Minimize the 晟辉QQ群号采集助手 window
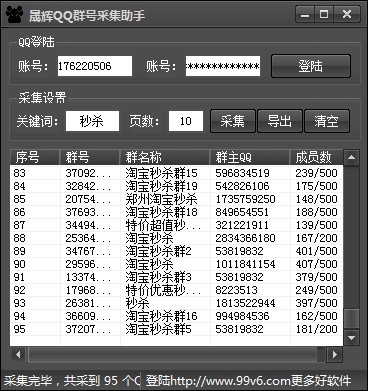 [304, 15]
